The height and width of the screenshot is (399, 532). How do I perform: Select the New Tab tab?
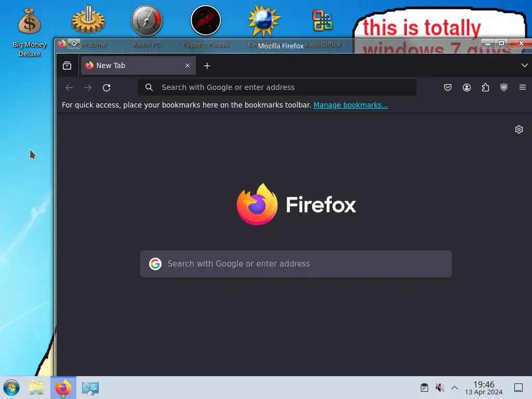[x=138, y=65]
